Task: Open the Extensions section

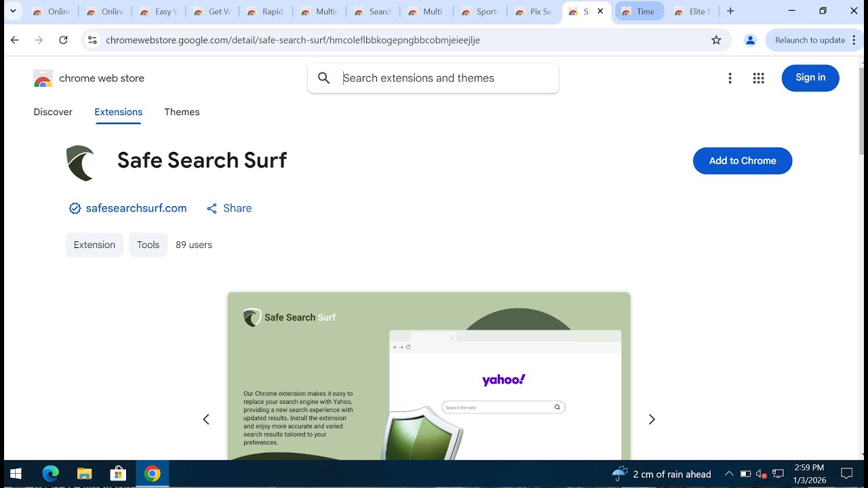Action: coord(119,112)
